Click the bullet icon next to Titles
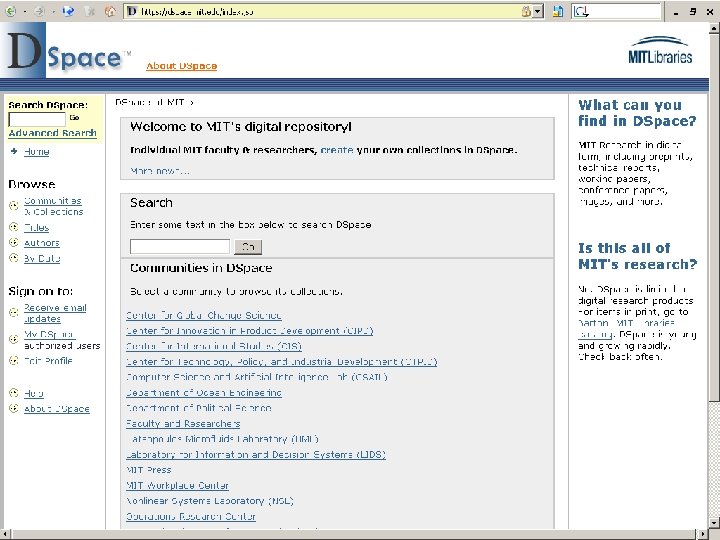 click(x=14, y=227)
